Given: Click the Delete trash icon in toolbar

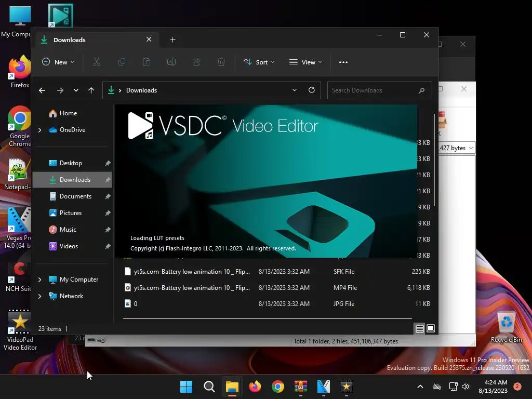Looking at the screenshot, I should click(221, 62).
